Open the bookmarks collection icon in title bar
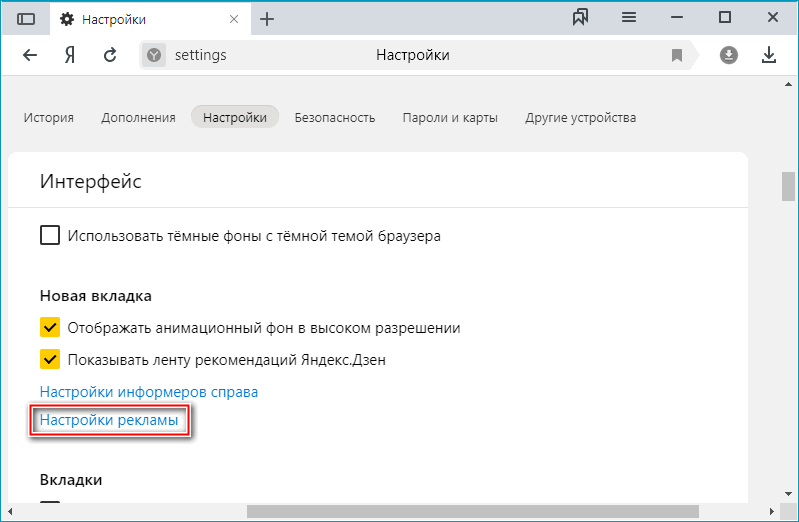The height and width of the screenshot is (522, 799). pyautogui.click(x=581, y=18)
